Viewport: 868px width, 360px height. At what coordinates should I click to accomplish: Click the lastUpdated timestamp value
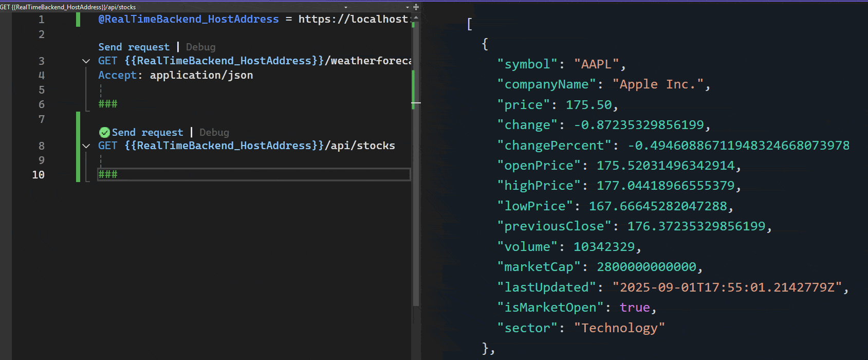tap(727, 287)
